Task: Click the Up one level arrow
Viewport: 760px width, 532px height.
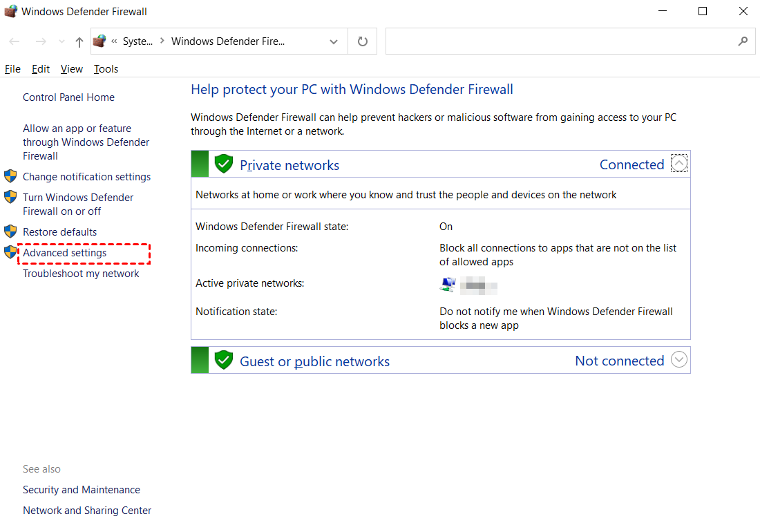Action: point(79,41)
